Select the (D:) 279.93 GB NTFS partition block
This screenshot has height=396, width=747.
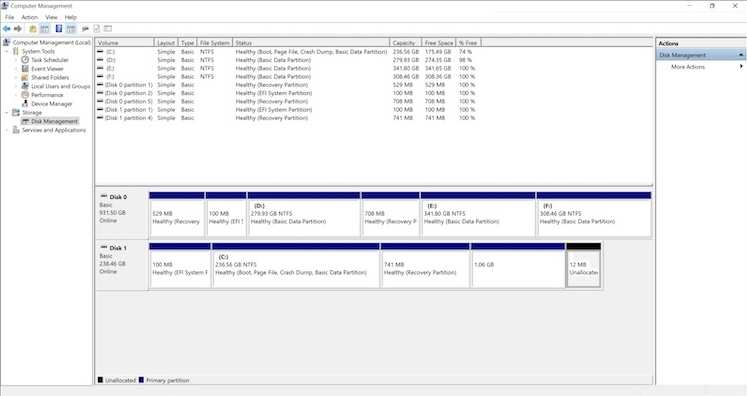click(303, 214)
